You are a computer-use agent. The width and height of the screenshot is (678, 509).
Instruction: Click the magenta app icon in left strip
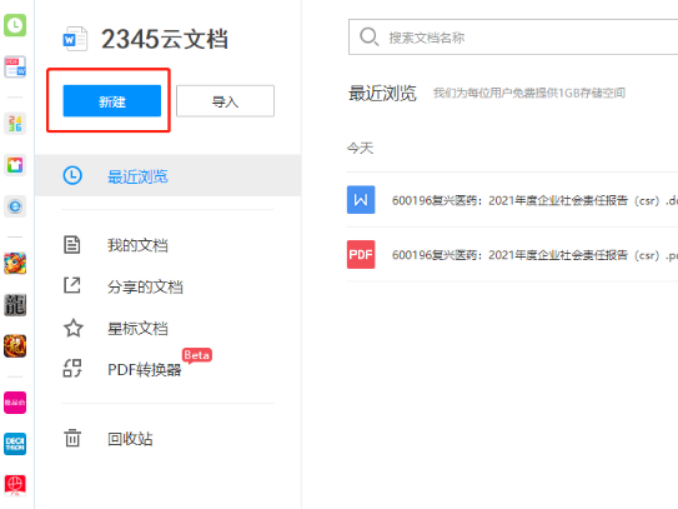[x=15, y=403]
